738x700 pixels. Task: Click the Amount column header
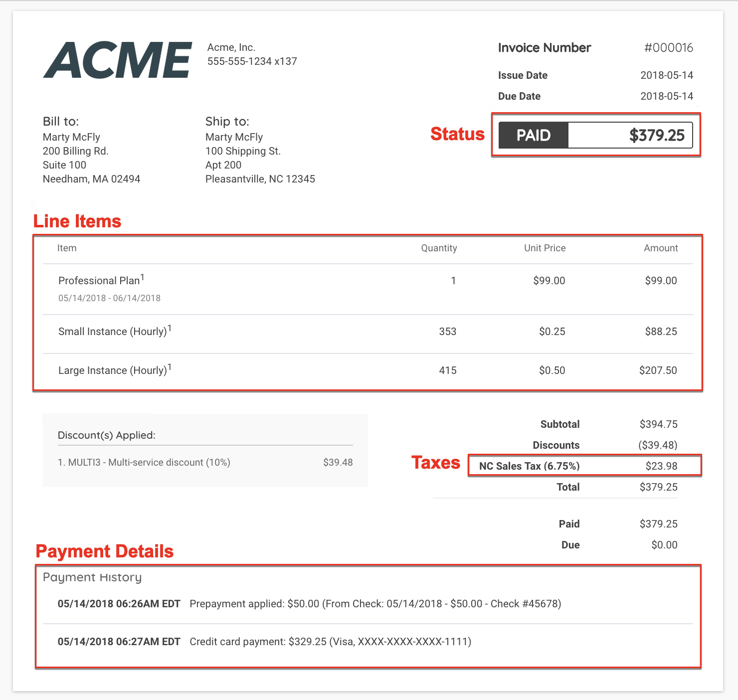(x=661, y=248)
